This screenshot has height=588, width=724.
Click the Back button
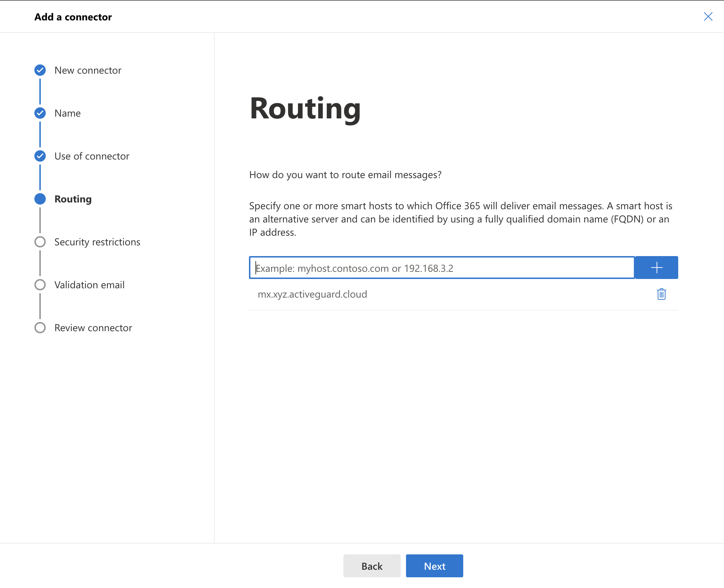click(x=372, y=566)
